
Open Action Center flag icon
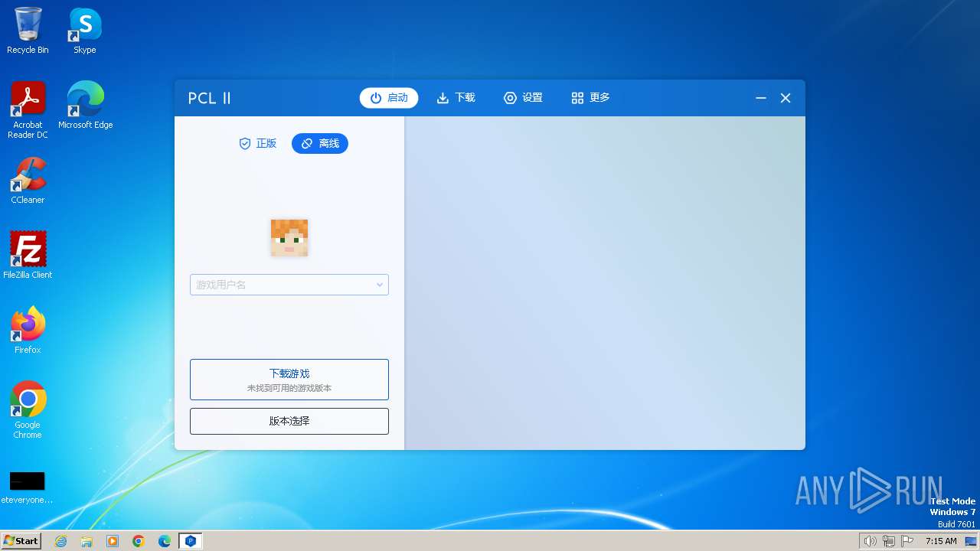point(906,541)
